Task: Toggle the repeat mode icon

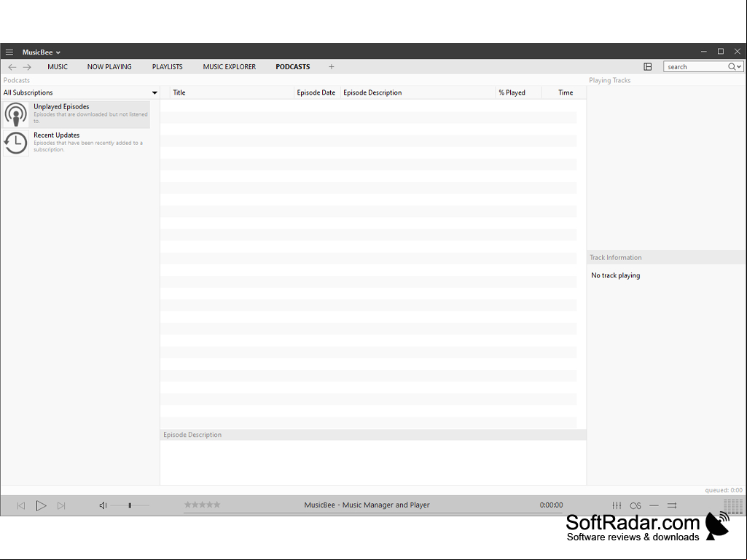Action: pyautogui.click(x=654, y=505)
